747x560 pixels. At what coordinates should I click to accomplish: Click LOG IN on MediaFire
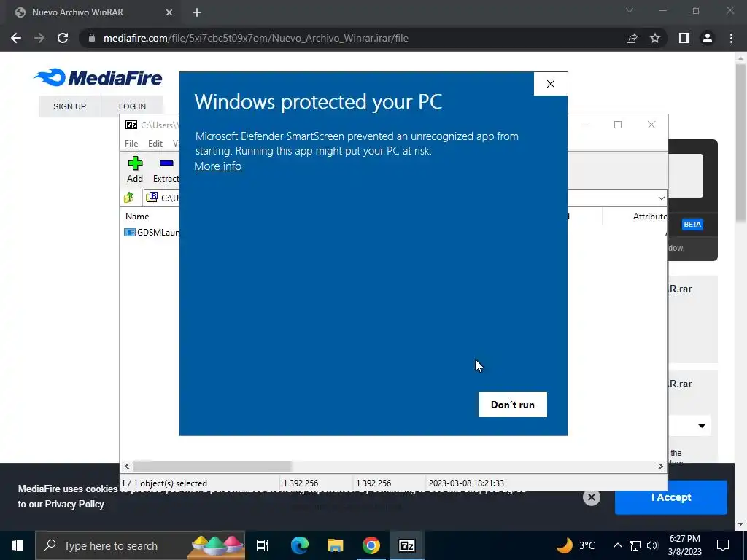[x=132, y=106]
